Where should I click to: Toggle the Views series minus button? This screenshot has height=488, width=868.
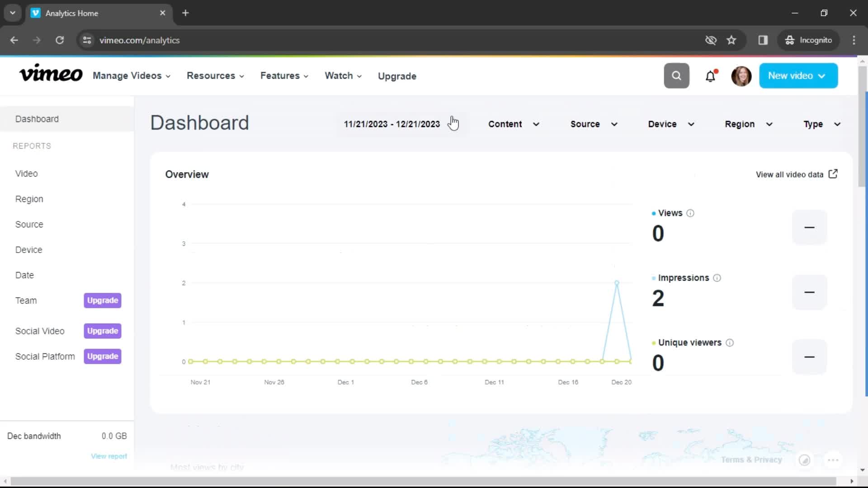809,227
